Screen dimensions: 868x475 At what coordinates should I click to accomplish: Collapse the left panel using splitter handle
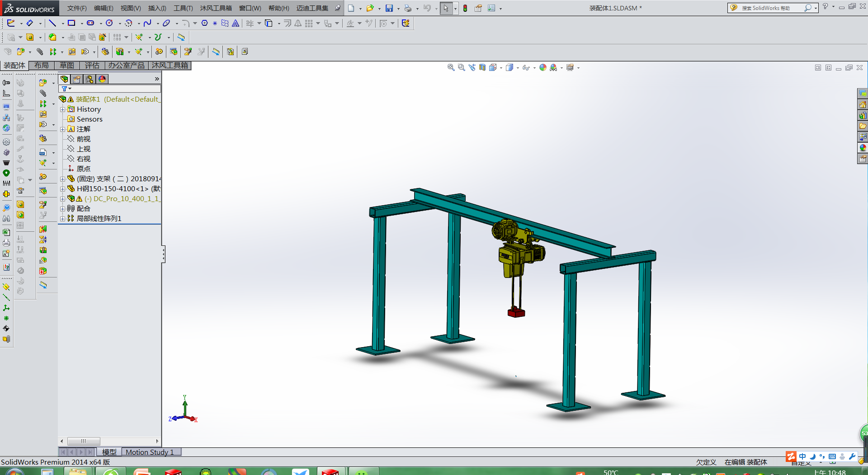coord(163,254)
